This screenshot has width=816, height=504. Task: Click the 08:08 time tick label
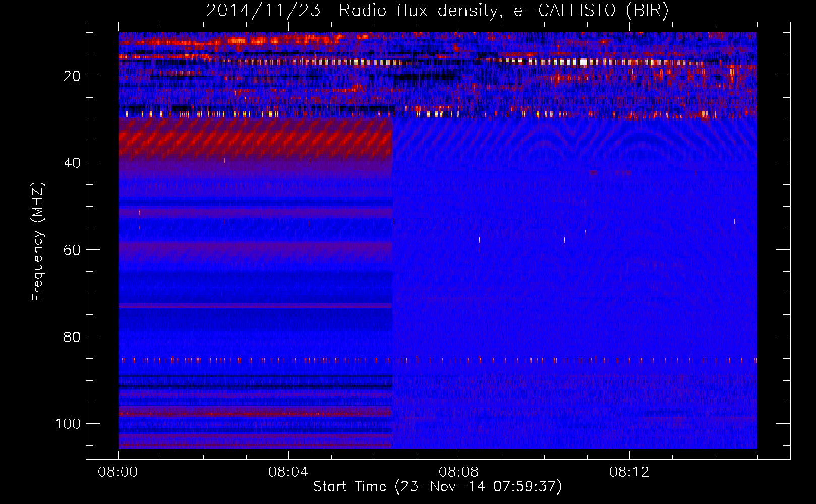pos(459,472)
